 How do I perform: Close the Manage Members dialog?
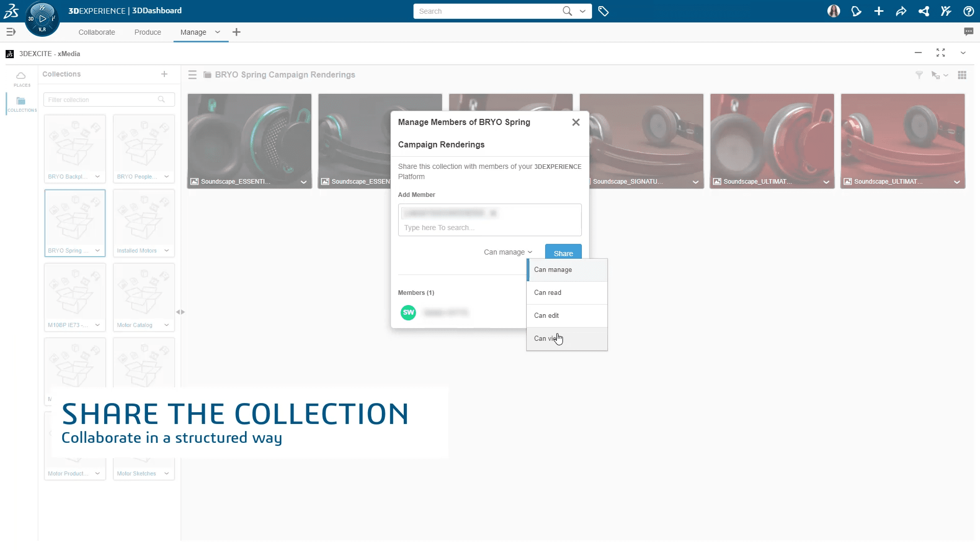(x=575, y=122)
